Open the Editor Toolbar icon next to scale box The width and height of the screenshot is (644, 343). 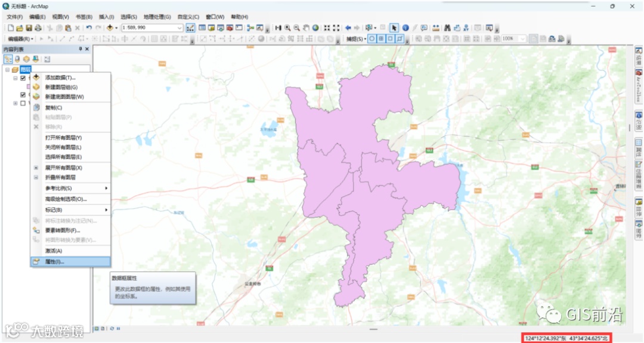190,28
